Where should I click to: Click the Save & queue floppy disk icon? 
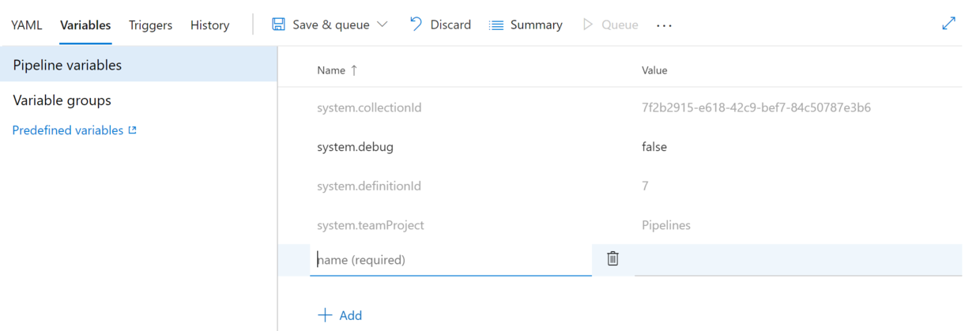(x=278, y=24)
